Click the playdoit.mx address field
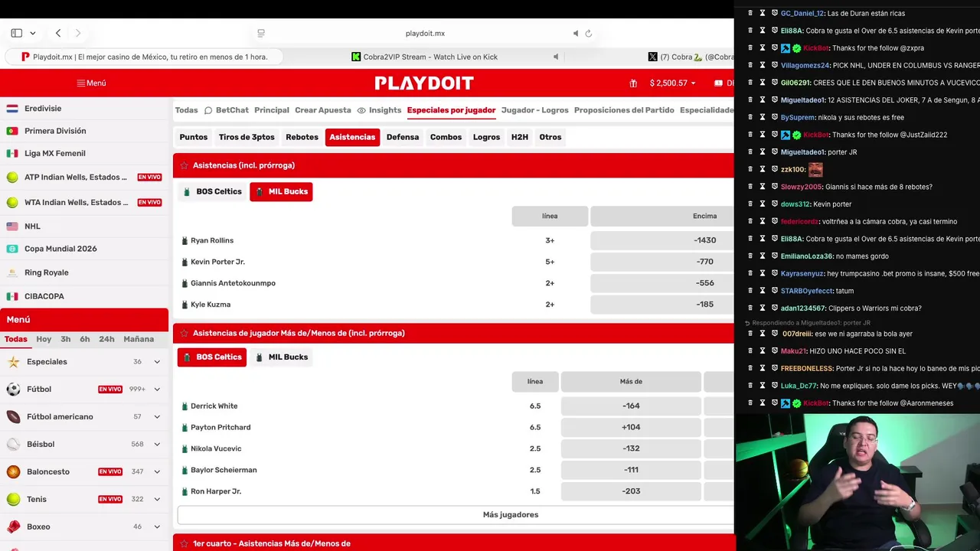This screenshot has height=551, width=980. [425, 34]
